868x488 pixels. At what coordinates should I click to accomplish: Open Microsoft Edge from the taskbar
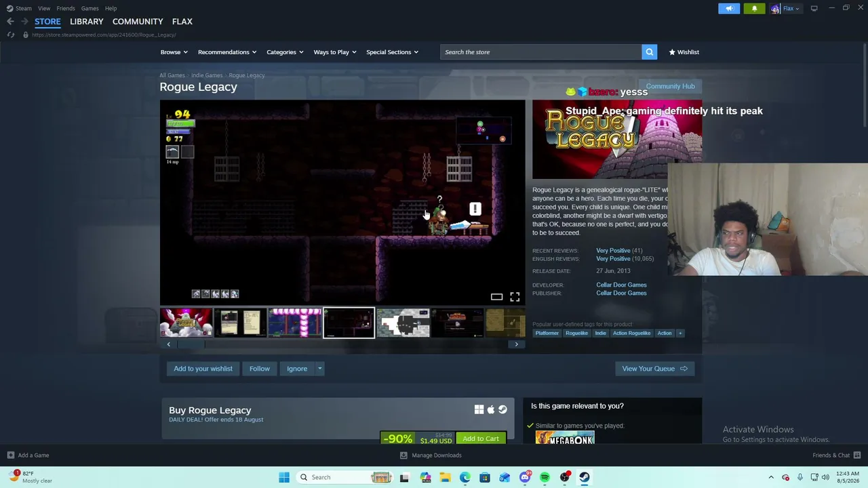pos(465,477)
